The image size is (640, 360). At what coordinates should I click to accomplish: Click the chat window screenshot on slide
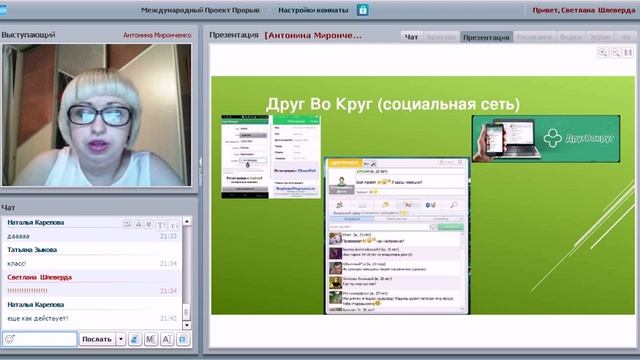(397, 236)
